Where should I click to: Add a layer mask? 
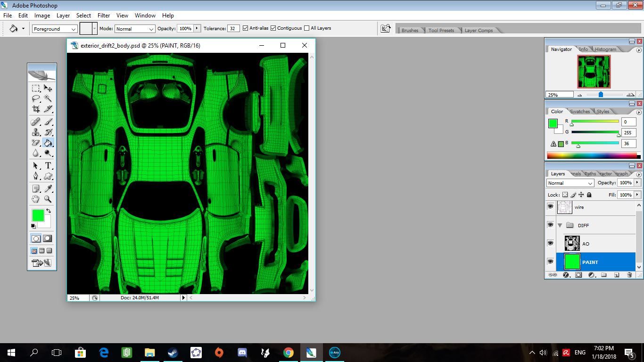click(578, 275)
